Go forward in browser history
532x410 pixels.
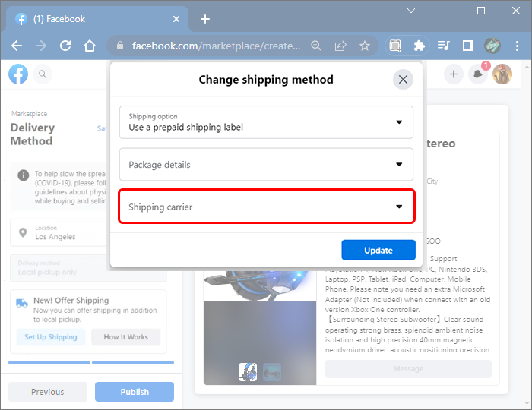tap(41, 46)
